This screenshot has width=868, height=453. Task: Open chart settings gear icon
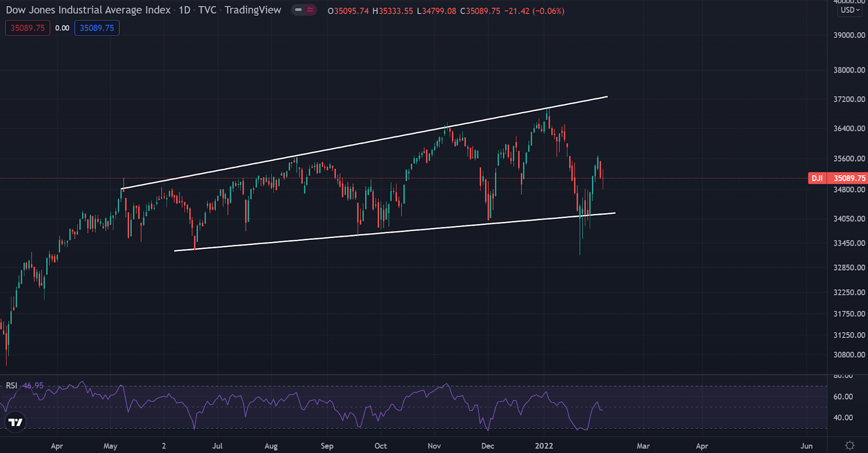click(x=850, y=445)
